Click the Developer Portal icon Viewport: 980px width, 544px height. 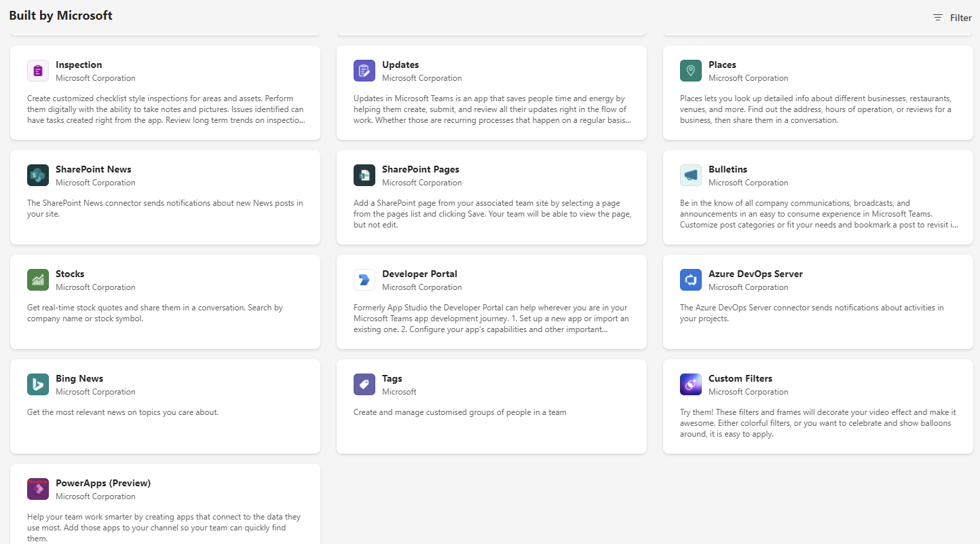click(x=364, y=280)
